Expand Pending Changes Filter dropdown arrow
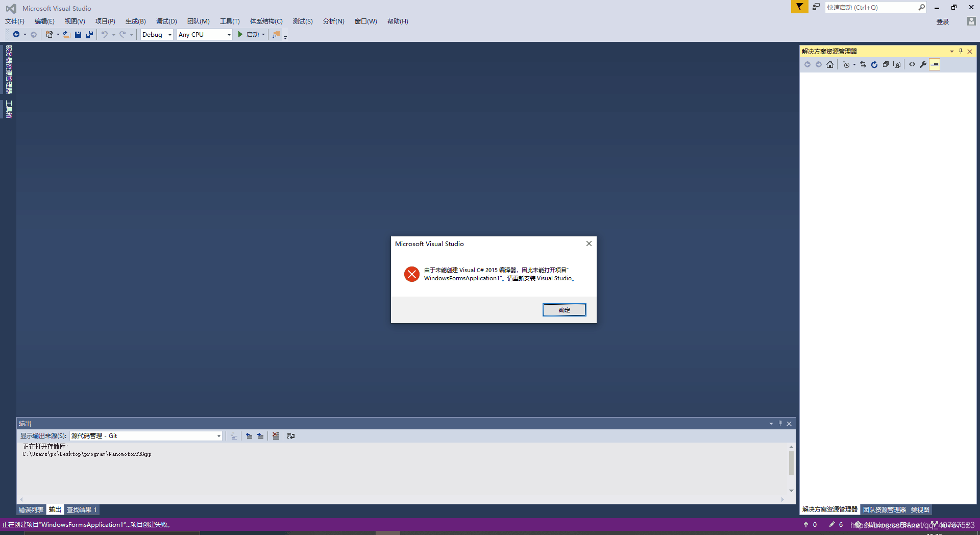The height and width of the screenshot is (535, 980). pos(854,64)
